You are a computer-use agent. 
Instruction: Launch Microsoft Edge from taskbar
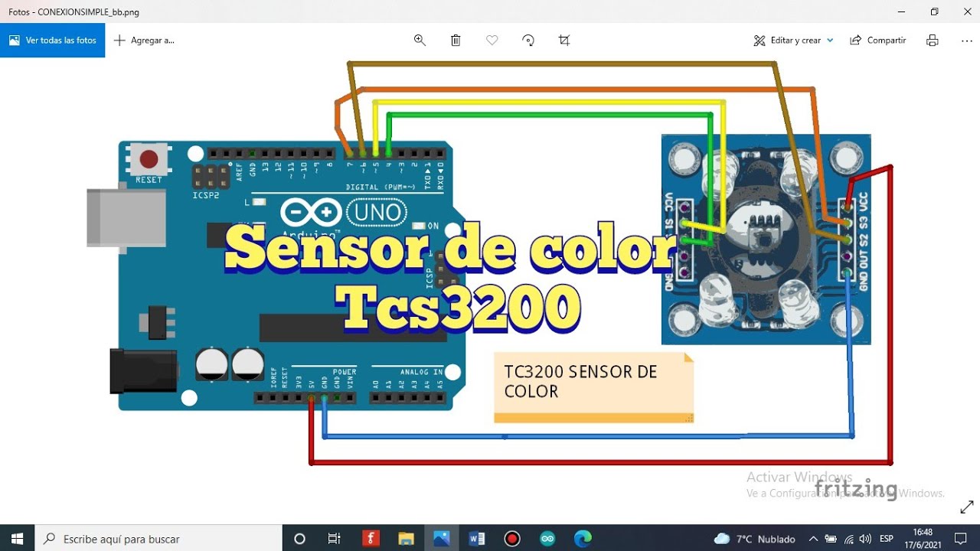coord(583,539)
